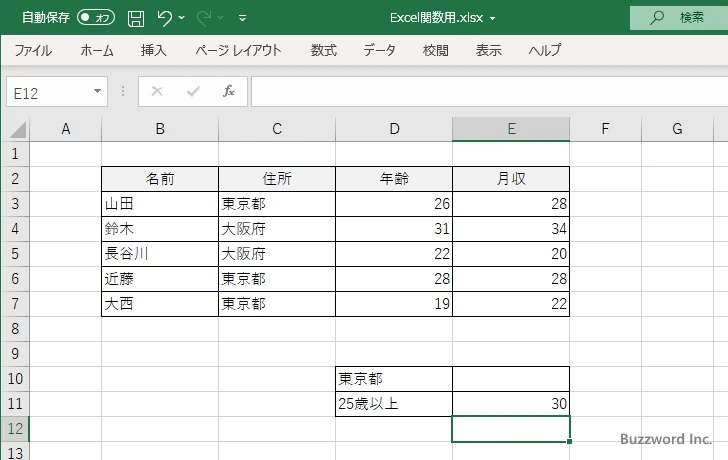Select column F header
The width and height of the screenshot is (728, 460).
pos(605,129)
